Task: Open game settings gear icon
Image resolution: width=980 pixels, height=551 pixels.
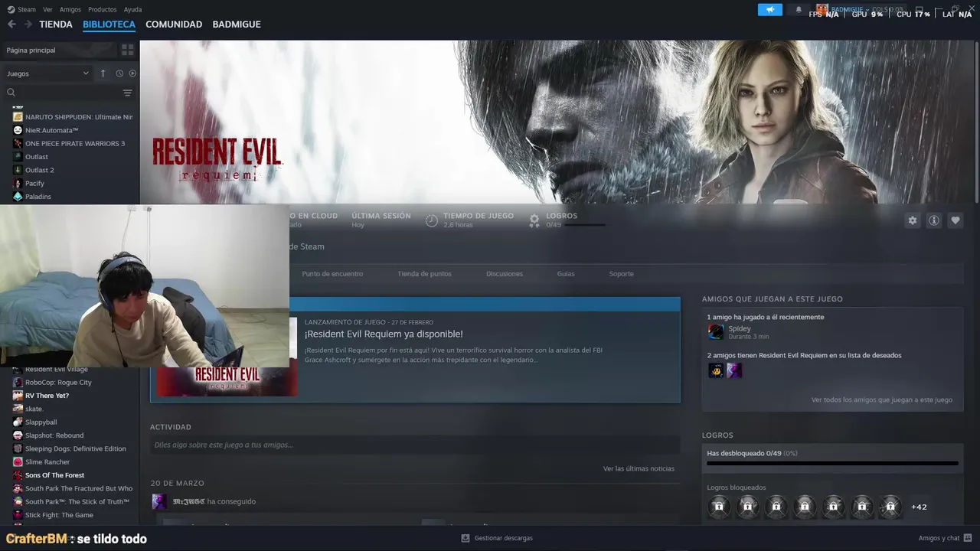Action: [913, 220]
